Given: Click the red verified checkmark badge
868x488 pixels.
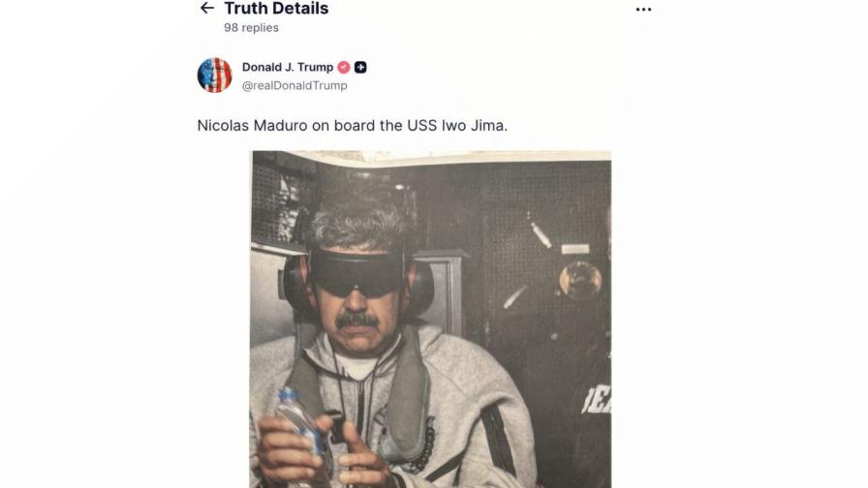Looking at the screenshot, I should pyautogui.click(x=344, y=67).
